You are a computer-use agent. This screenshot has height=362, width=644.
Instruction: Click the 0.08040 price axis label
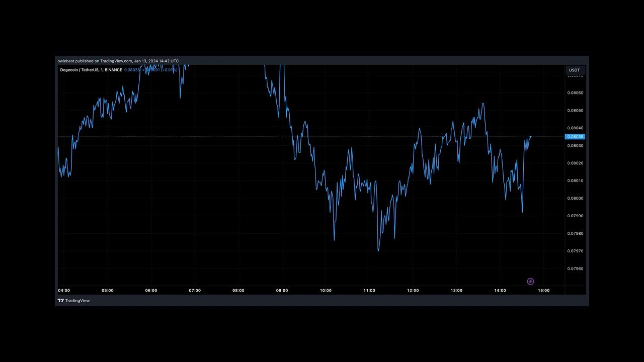coord(576,128)
